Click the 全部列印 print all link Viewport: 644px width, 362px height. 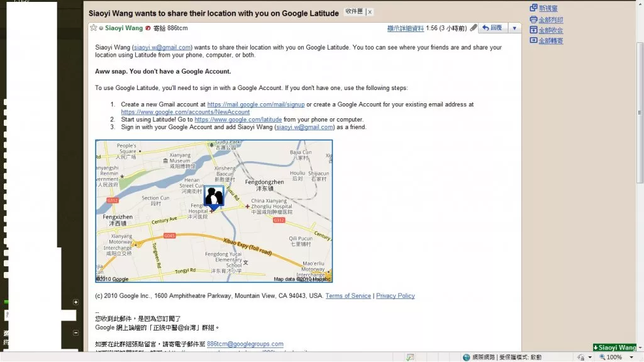(551, 20)
